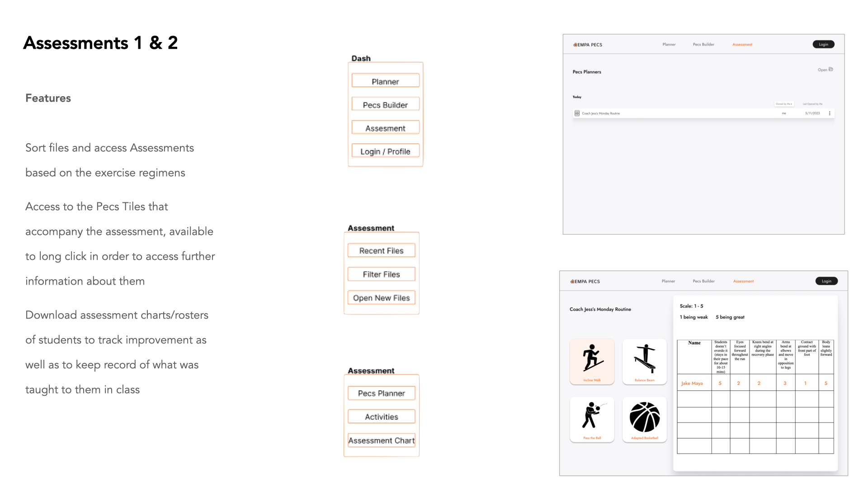Click Login button on Coach Jess's Routine screen
Viewport: 868px width, 488px height.
826,281
